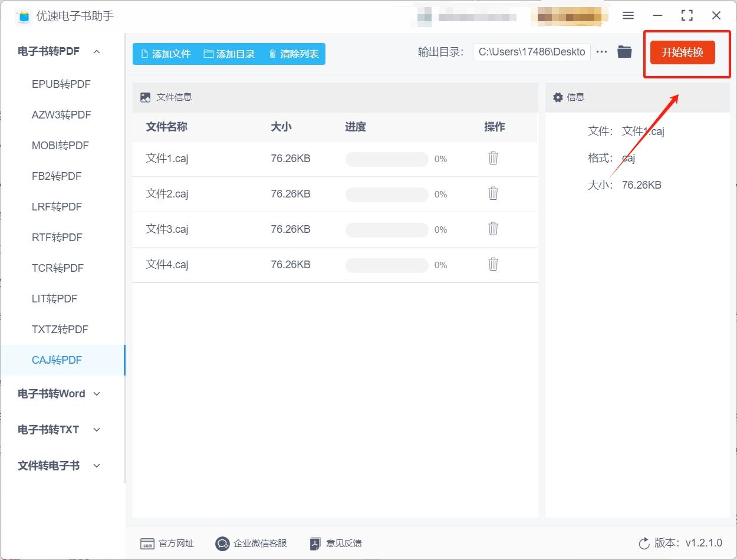Click 清除列表 button
The image size is (737, 560).
(294, 54)
